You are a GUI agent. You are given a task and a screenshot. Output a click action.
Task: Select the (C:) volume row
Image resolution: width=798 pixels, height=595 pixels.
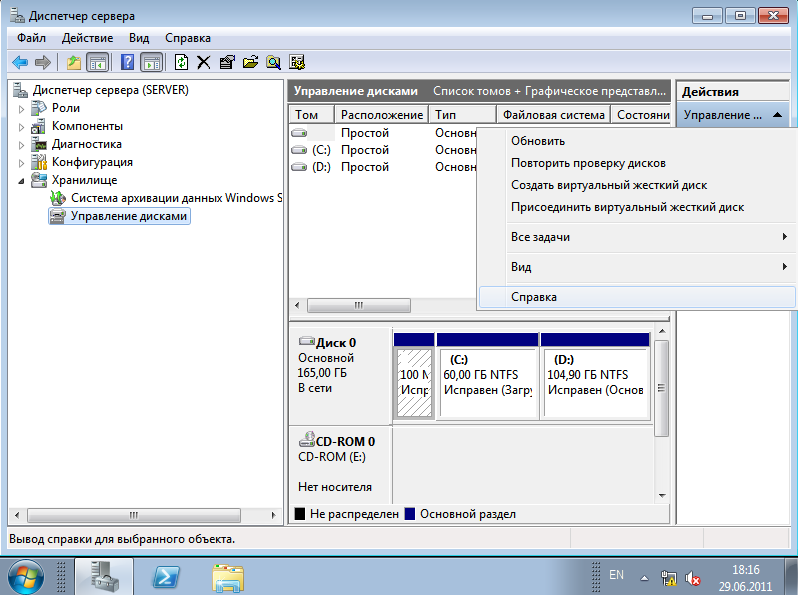point(383,150)
